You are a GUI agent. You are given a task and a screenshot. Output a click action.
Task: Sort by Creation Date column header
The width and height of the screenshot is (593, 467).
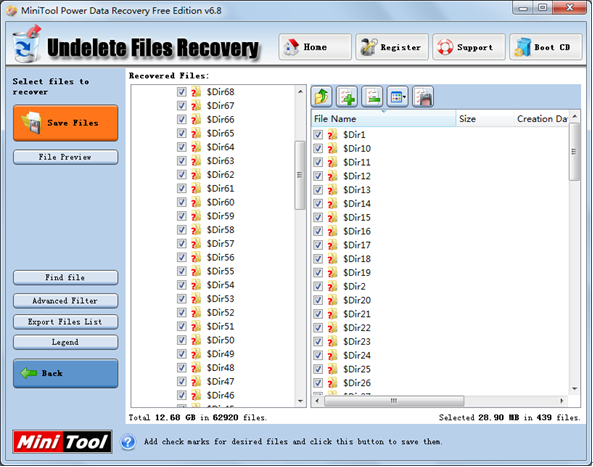click(x=541, y=119)
